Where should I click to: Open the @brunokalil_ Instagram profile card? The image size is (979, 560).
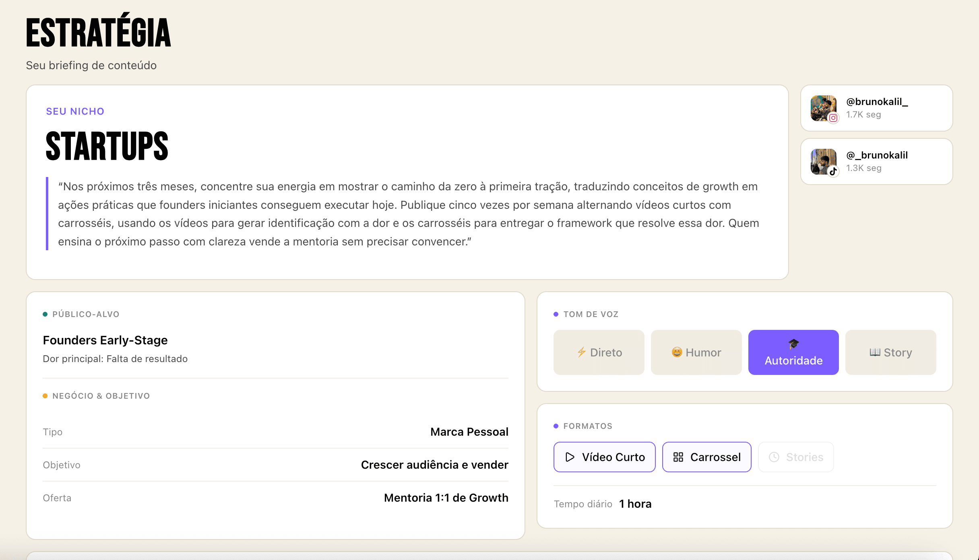point(876,108)
